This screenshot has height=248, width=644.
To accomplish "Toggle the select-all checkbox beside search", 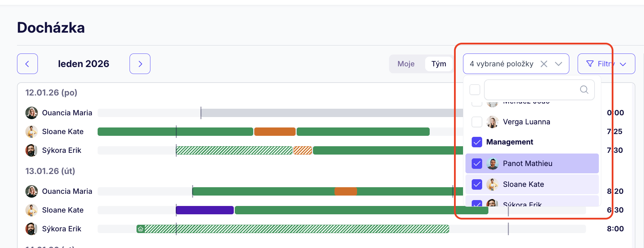I will click(474, 90).
